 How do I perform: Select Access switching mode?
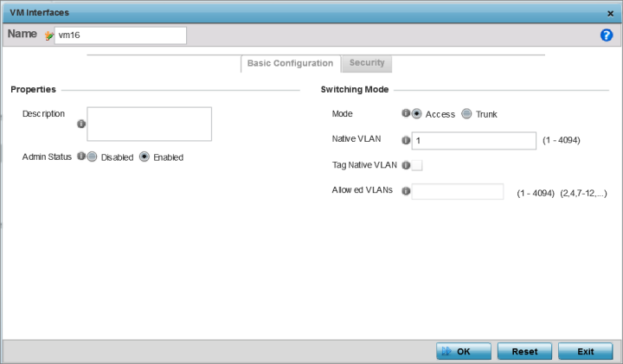click(x=417, y=114)
